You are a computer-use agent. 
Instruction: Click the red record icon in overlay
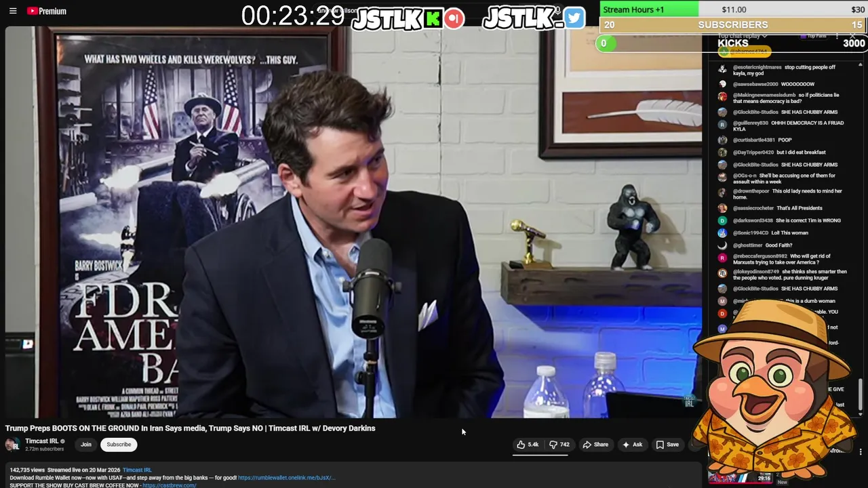click(454, 18)
